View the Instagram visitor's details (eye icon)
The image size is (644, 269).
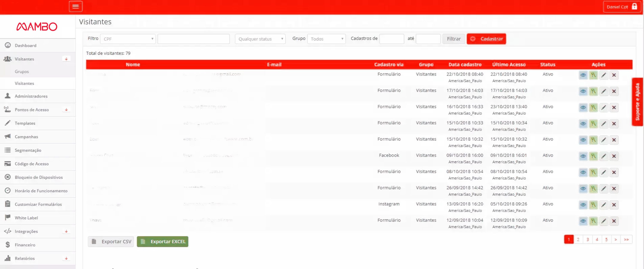coord(583,205)
